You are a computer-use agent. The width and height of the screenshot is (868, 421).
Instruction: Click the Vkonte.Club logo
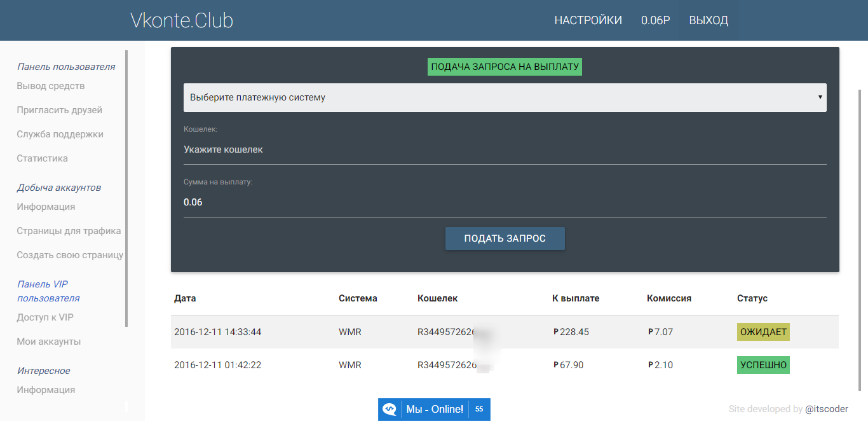(x=182, y=20)
